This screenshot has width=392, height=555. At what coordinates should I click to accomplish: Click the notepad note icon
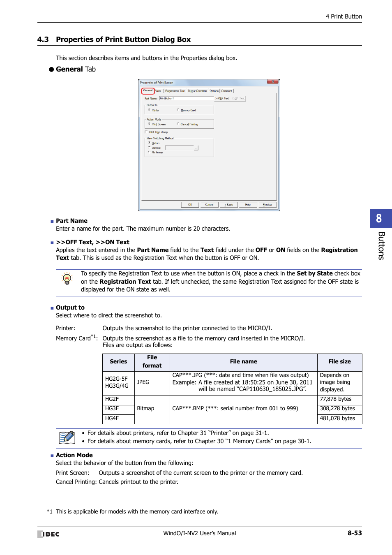pos(67,437)
